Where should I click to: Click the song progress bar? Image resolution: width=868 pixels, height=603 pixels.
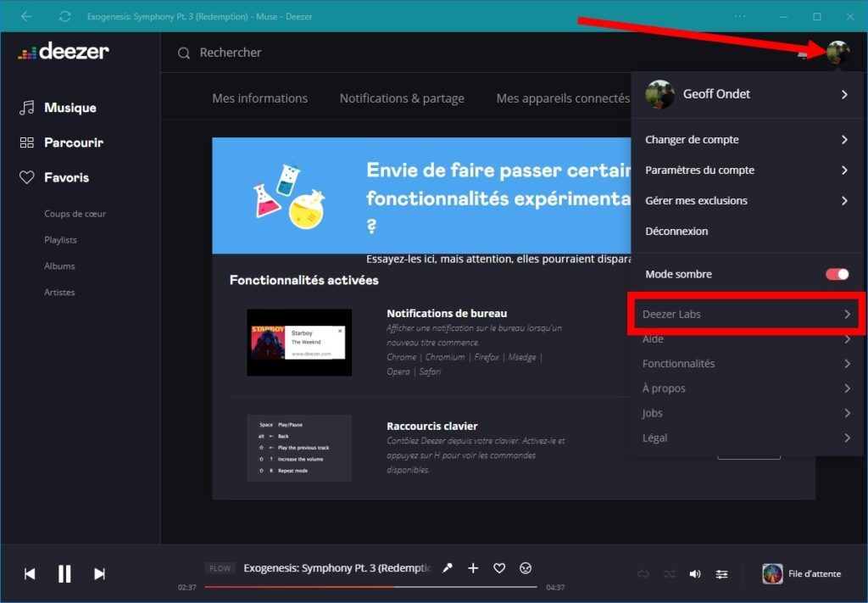[x=370, y=586]
